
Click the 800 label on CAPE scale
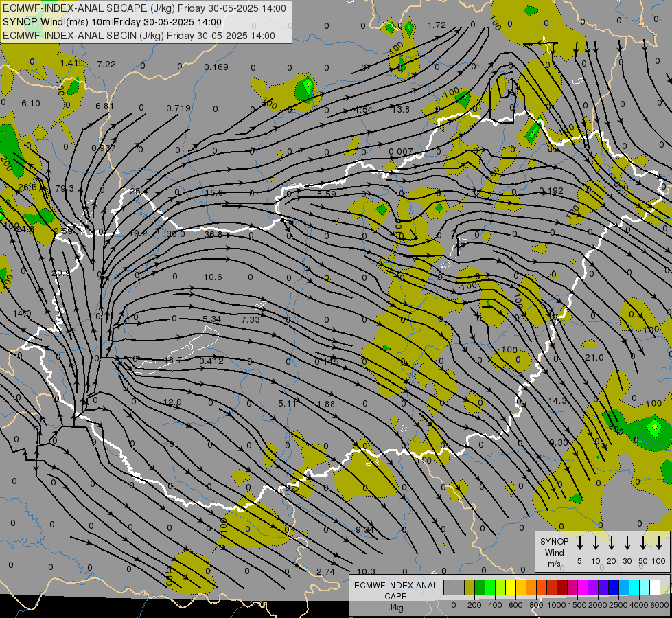(x=536, y=605)
